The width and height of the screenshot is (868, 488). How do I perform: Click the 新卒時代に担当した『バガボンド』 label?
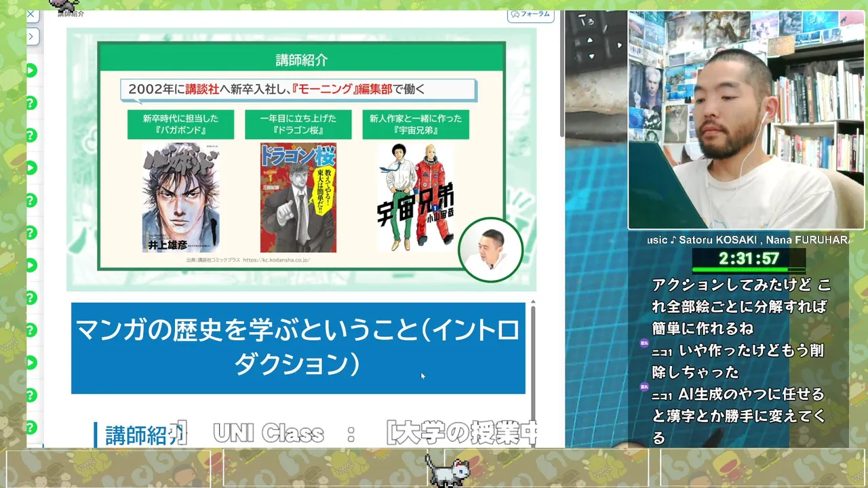(x=180, y=124)
